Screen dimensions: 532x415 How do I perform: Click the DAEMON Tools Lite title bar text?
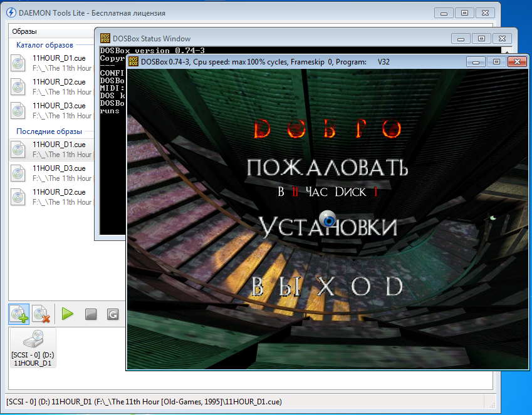[92, 13]
